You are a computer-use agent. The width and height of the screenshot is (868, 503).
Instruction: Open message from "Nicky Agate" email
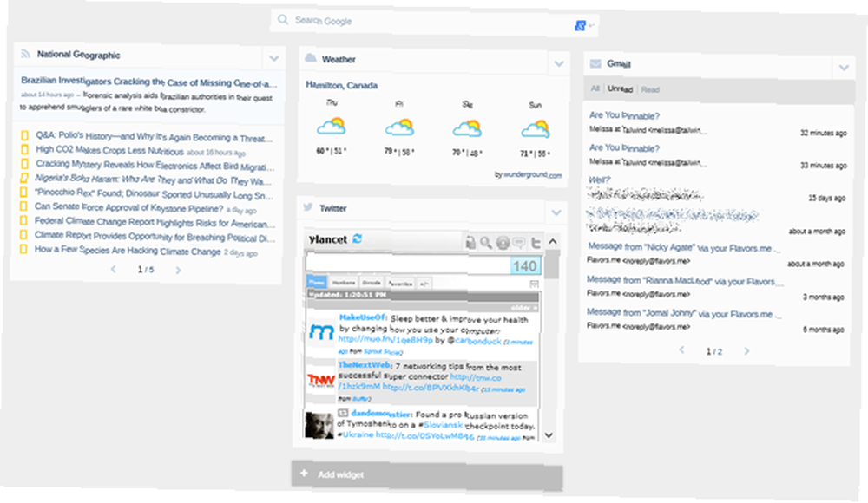click(684, 247)
